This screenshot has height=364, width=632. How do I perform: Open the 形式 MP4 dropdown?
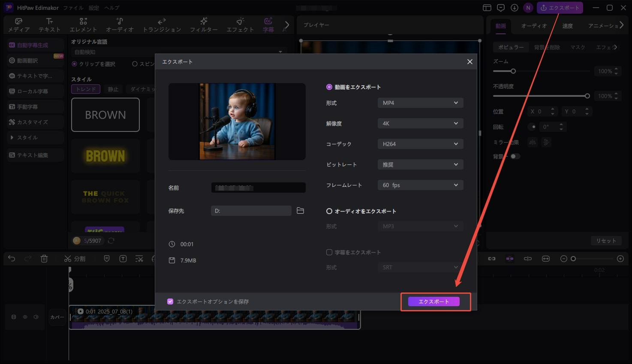point(420,103)
